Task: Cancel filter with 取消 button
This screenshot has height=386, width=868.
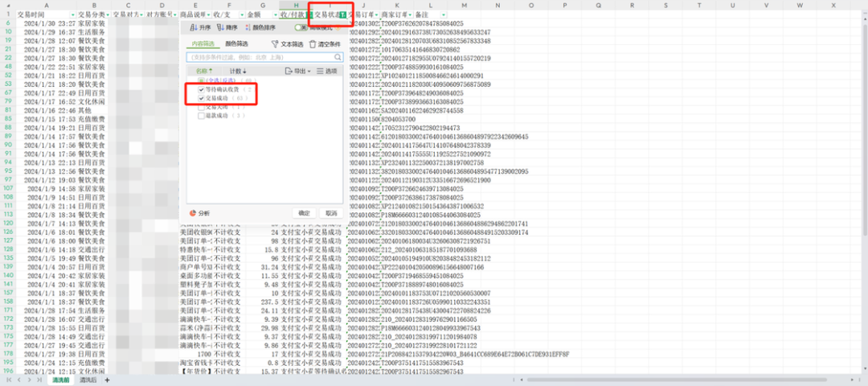Action: (x=331, y=212)
